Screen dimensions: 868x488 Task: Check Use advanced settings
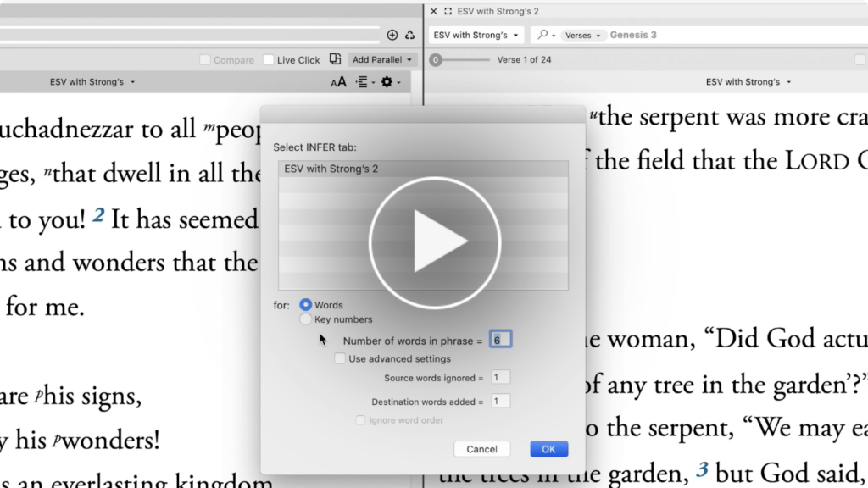(x=340, y=358)
